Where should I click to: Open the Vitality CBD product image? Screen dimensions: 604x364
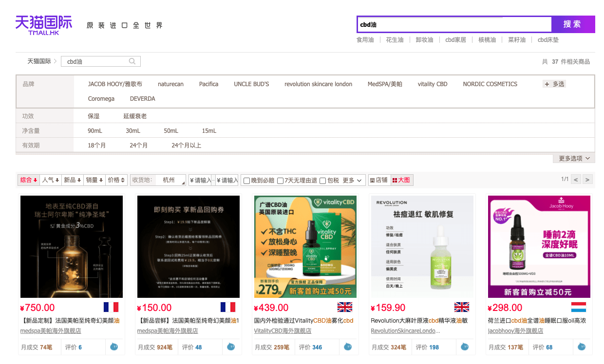tap(305, 247)
